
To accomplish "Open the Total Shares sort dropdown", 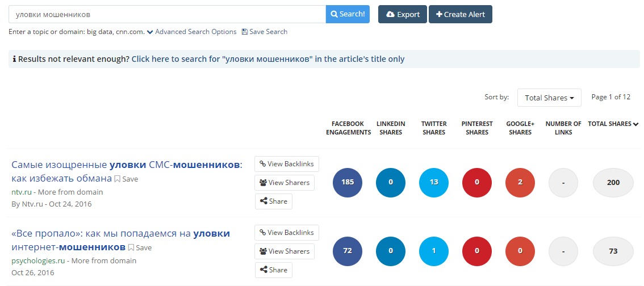I will (x=549, y=98).
